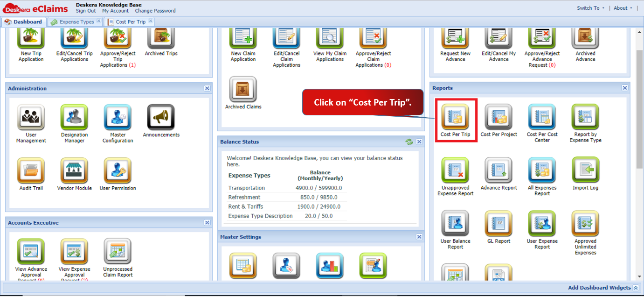Image resolution: width=644 pixels, height=297 pixels.
Task: Open the Cost Per Project report
Action: coord(499,117)
